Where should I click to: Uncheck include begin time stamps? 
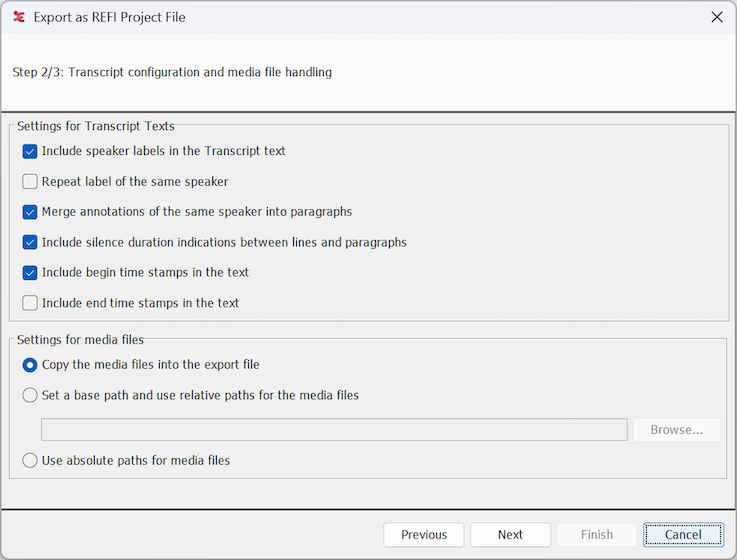(30, 272)
